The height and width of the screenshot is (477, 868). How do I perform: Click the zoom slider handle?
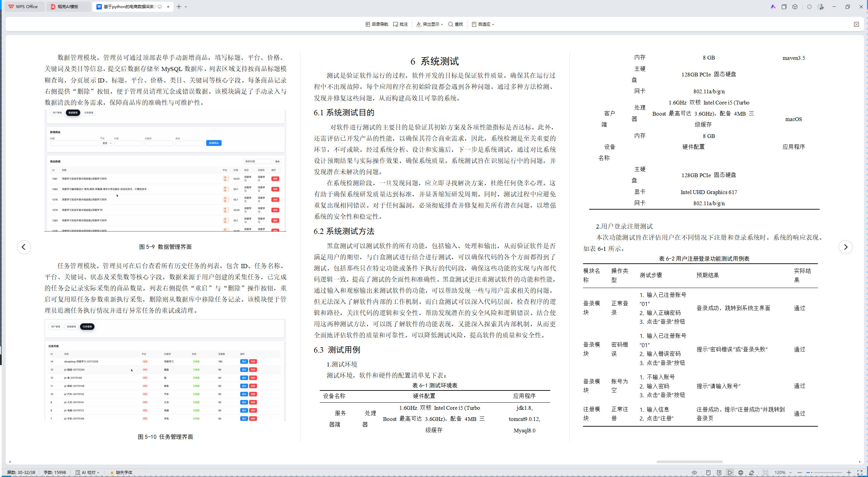pyautogui.click(x=811, y=473)
